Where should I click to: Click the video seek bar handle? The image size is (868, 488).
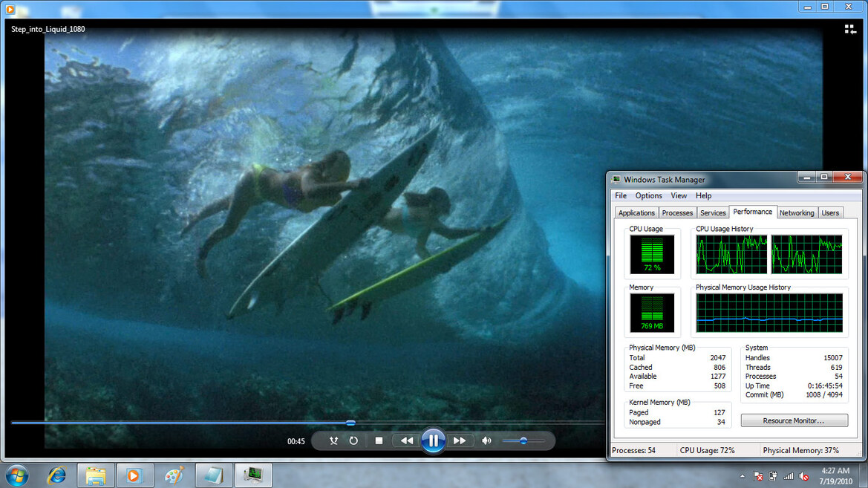351,423
